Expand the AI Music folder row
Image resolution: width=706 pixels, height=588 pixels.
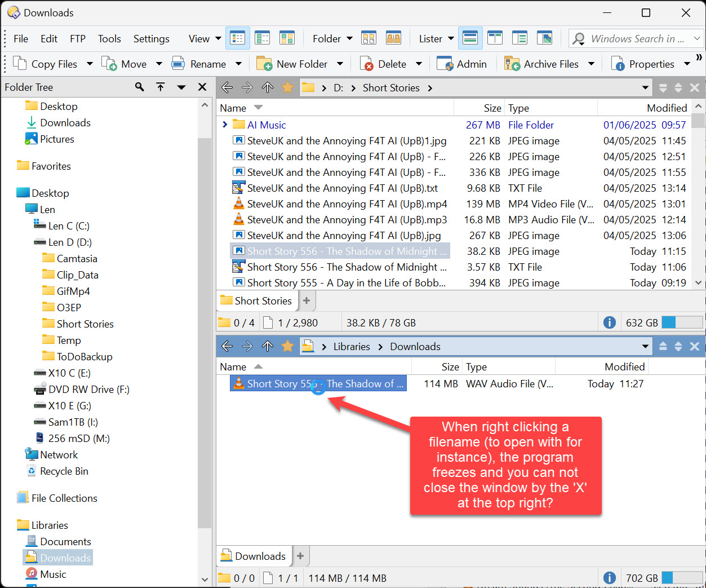(225, 125)
